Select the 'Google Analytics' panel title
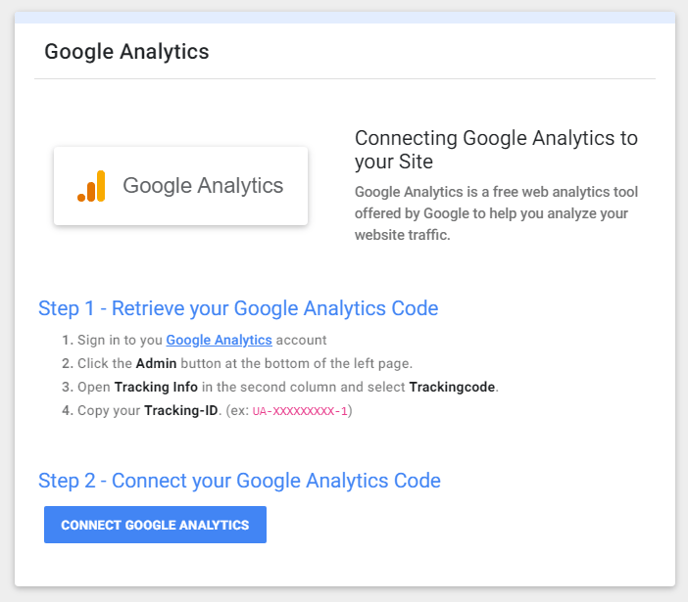The image size is (688, 602). click(x=127, y=52)
